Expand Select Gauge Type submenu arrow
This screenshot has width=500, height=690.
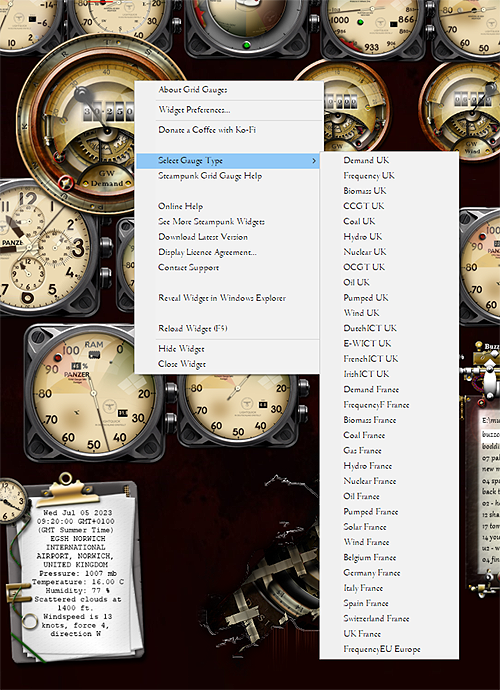point(314,161)
